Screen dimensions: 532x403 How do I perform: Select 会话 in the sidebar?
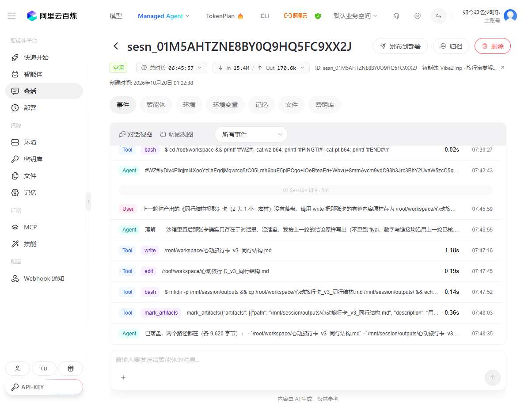pyautogui.click(x=44, y=91)
